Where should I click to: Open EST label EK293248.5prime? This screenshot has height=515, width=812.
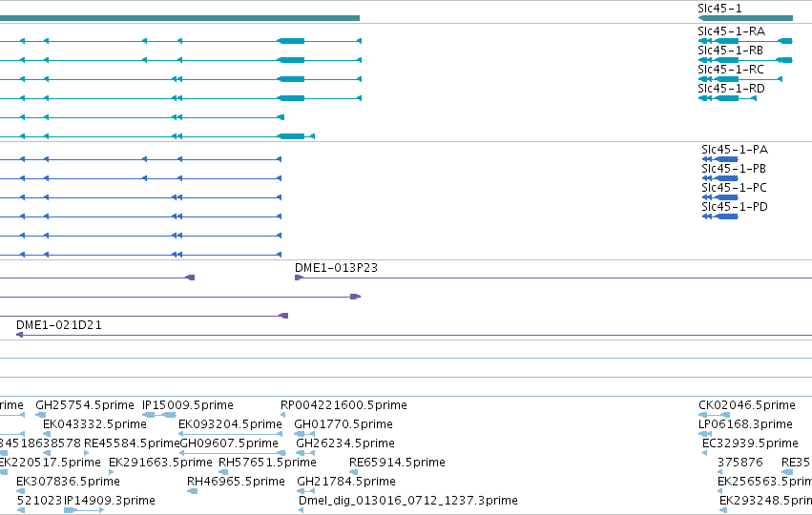click(766, 501)
